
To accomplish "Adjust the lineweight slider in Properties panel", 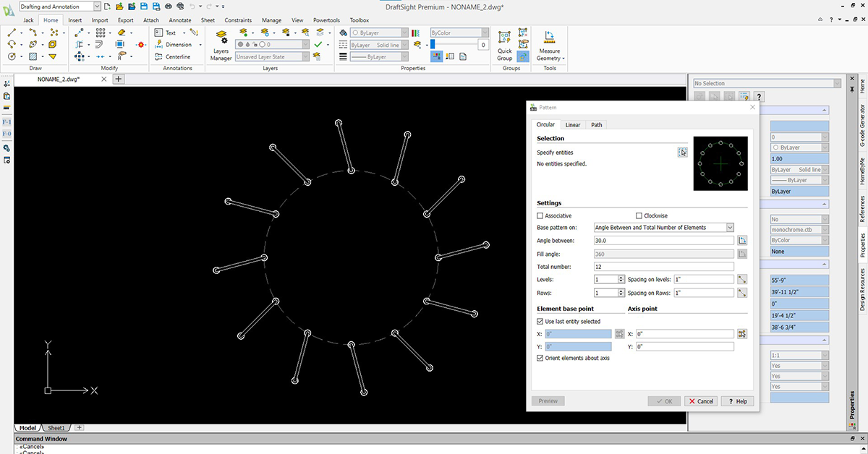I will 434,44.
